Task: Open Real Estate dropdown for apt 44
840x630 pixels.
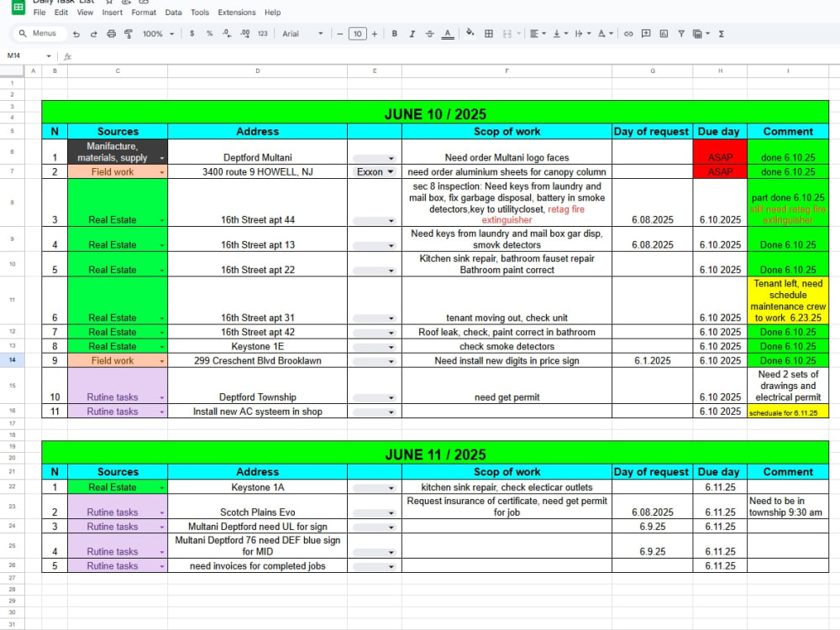Action: (162, 221)
